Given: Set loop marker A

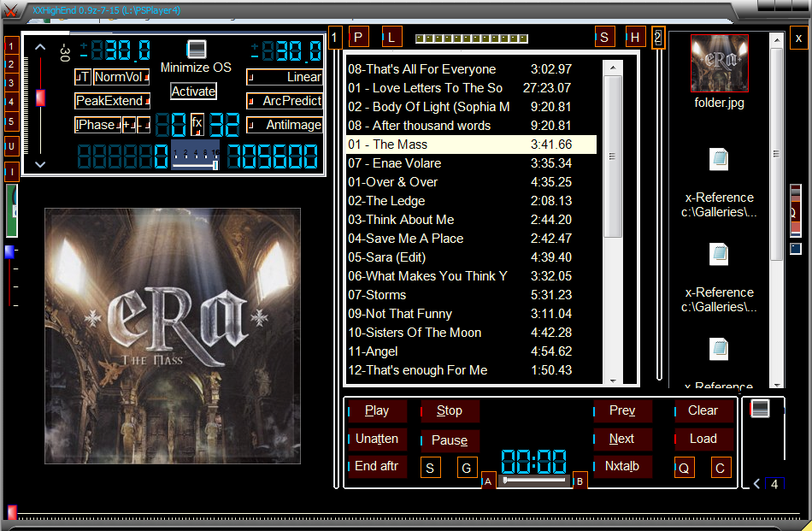Looking at the screenshot, I should pos(488,481).
